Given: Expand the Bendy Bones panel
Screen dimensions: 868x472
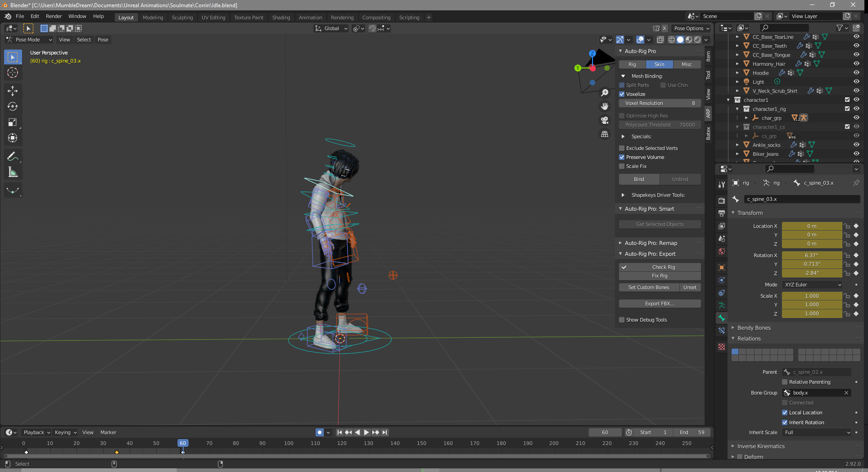Looking at the screenshot, I should point(754,328).
